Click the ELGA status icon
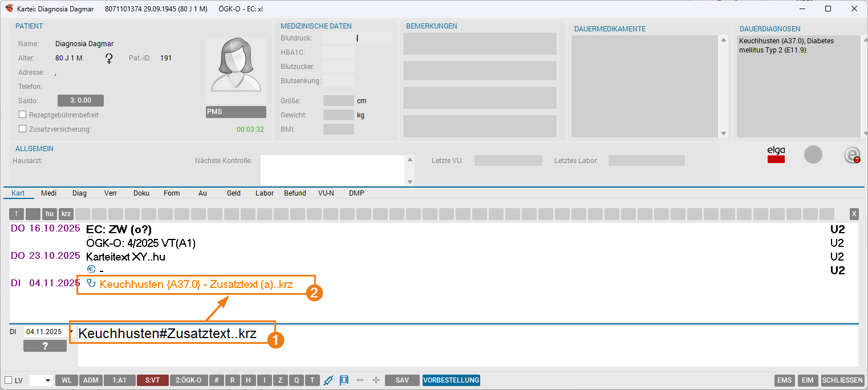The height and width of the screenshot is (390, 868). coord(776,155)
